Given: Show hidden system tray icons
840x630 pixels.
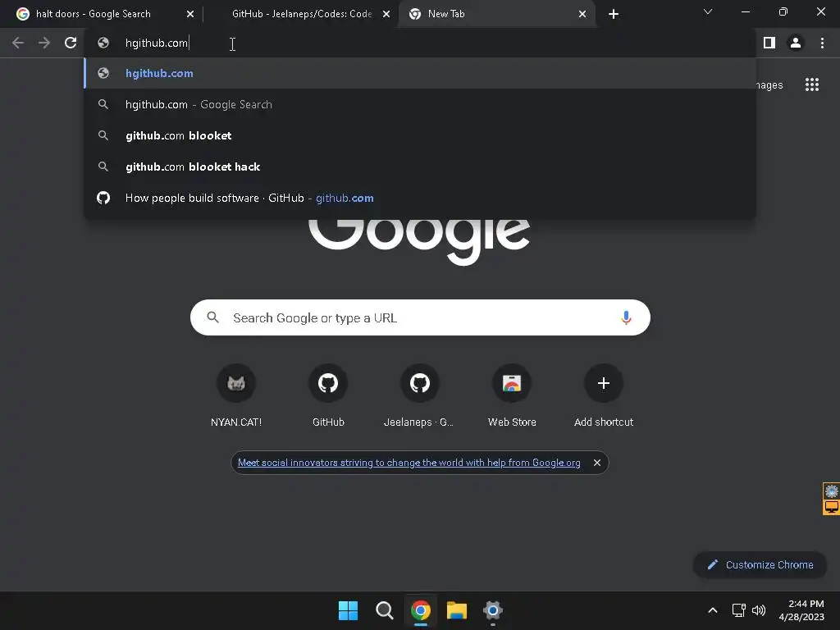Looking at the screenshot, I should click(x=713, y=610).
